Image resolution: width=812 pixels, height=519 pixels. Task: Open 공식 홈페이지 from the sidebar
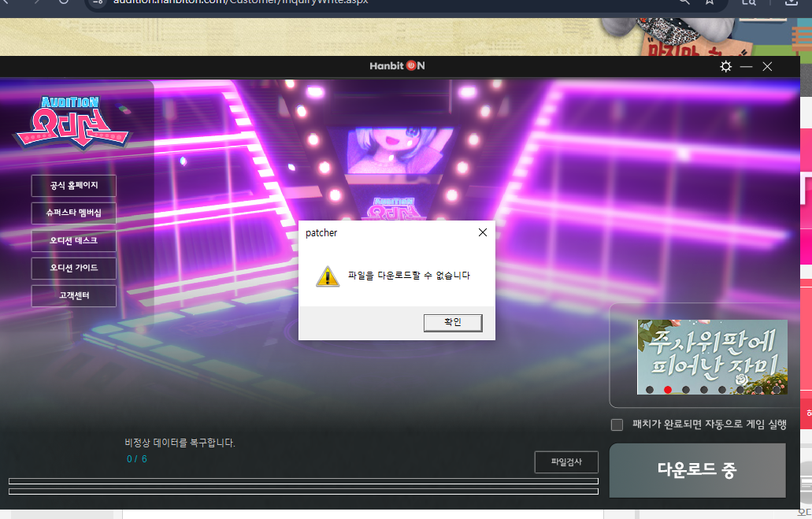click(74, 186)
